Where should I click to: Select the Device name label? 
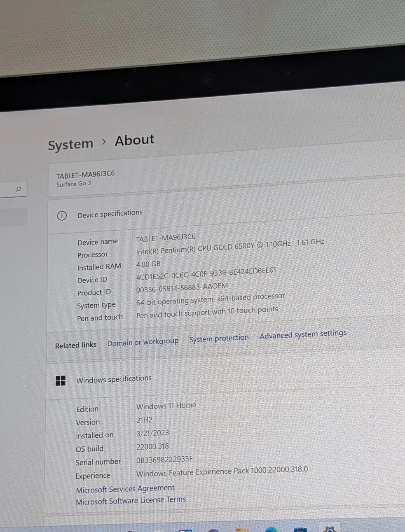98,242
